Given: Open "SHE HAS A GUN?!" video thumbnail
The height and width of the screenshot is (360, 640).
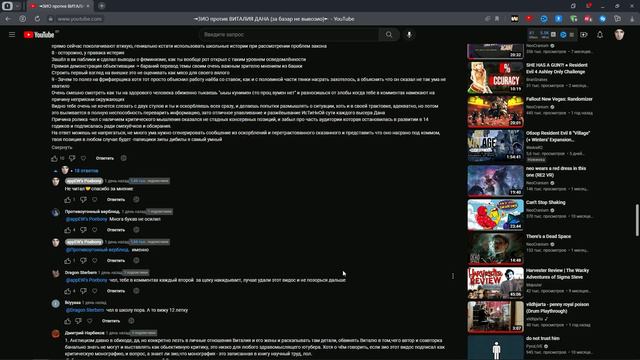Looking at the screenshot, I should pos(496,78).
